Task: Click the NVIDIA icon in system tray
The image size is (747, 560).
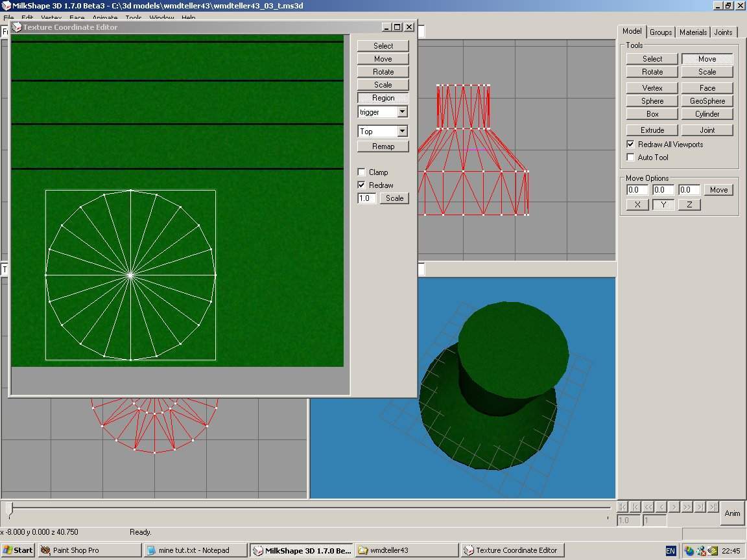Action: click(713, 551)
